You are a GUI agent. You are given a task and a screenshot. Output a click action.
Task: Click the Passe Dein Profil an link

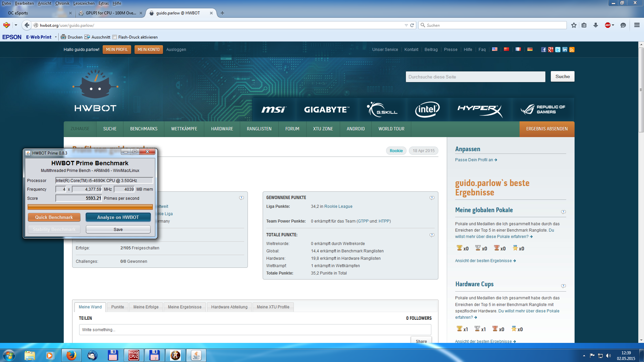pyautogui.click(x=476, y=160)
